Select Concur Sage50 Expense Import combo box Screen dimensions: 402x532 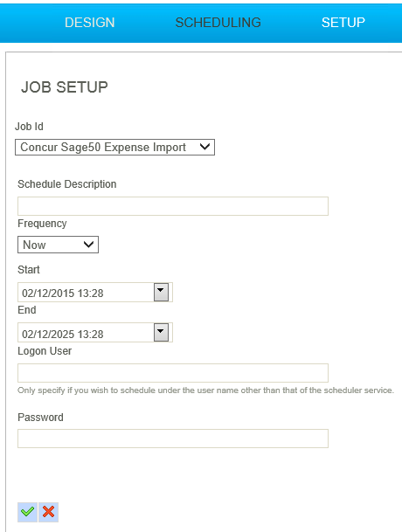(x=114, y=147)
